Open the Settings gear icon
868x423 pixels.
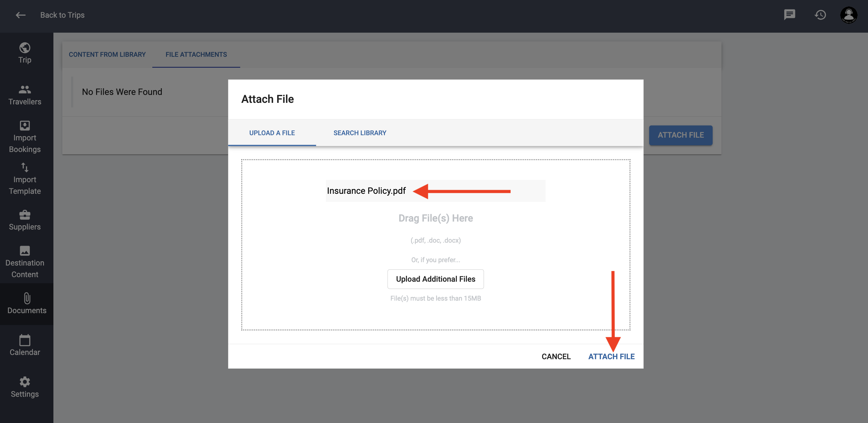pyautogui.click(x=25, y=382)
